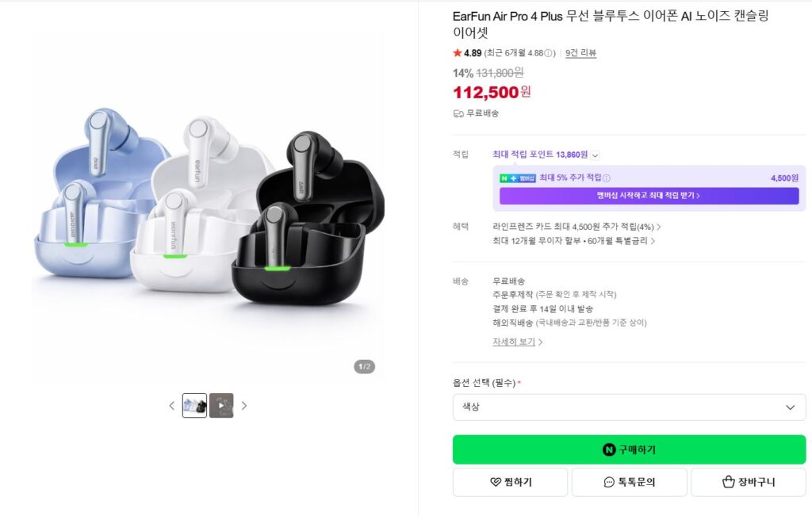The width and height of the screenshot is (812, 516).
Task: Click the play icon on the video thumbnail
Action: (x=220, y=406)
